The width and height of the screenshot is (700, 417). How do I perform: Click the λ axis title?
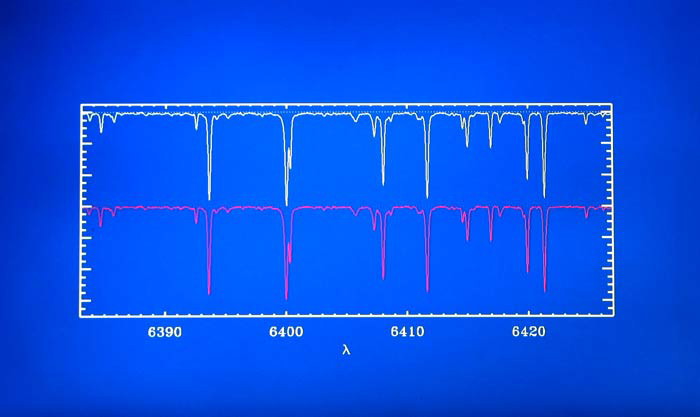coord(346,350)
